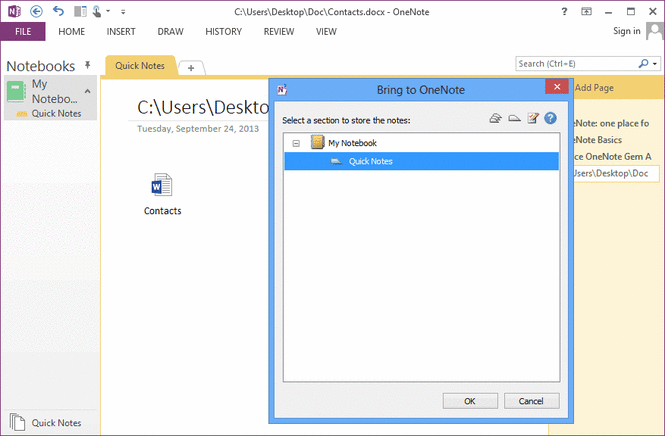Select the 'Users\Desktop\Doc' page entry
665x436 pixels.
click(616, 173)
